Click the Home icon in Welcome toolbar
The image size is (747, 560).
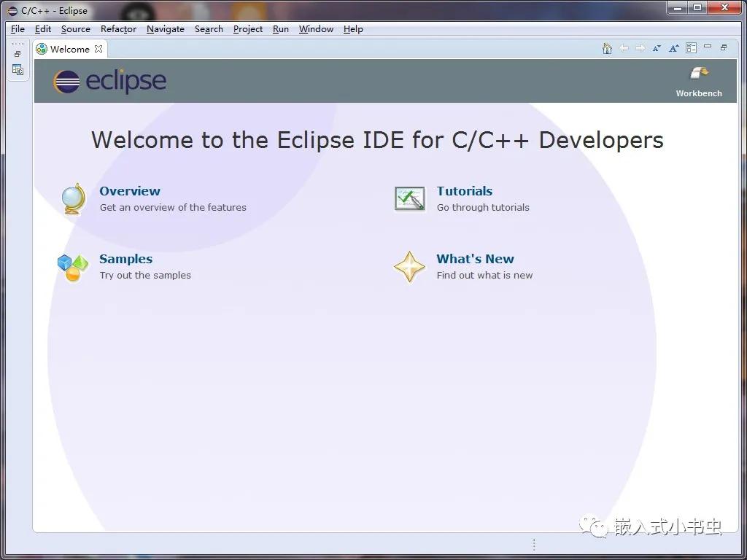(607, 48)
